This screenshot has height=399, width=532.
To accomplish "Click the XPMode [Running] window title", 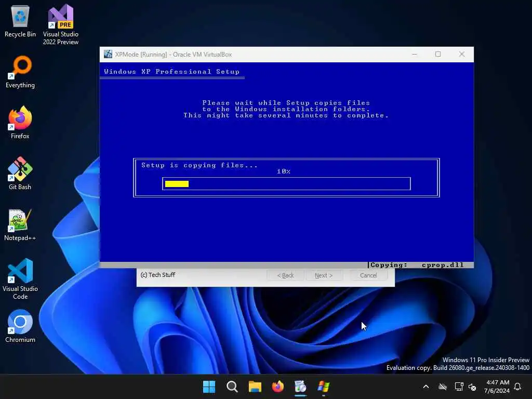I will tap(174, 54).
